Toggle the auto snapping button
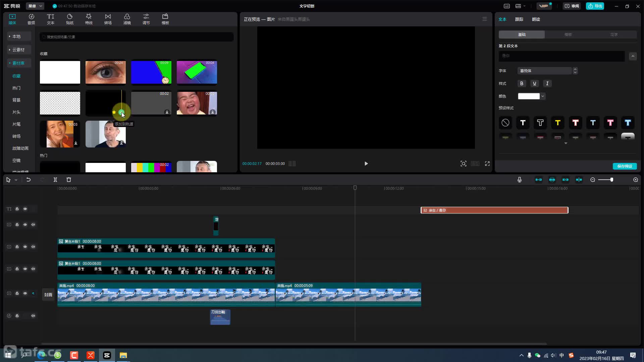This screenshot has height=362, width=644. (552, 180)
